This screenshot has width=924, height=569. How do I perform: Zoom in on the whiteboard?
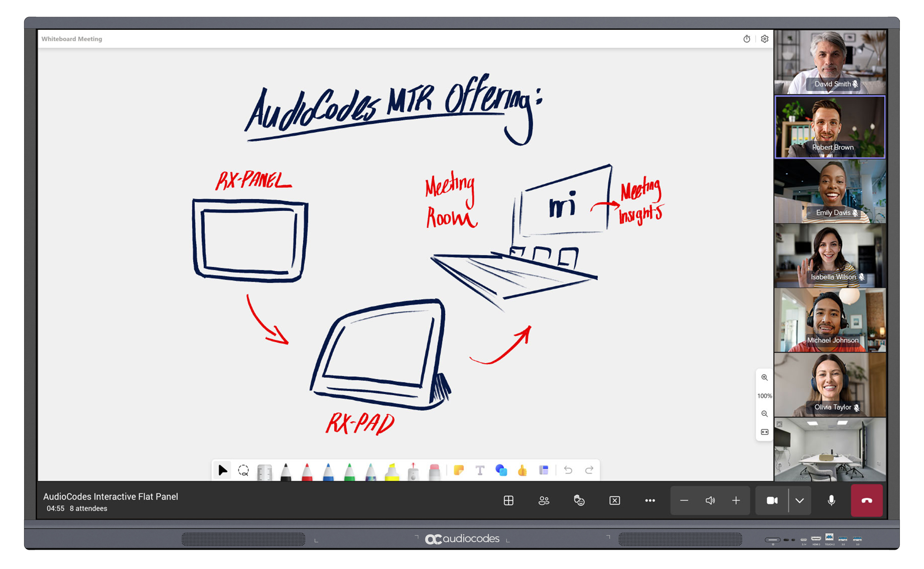tap(764, 378)
